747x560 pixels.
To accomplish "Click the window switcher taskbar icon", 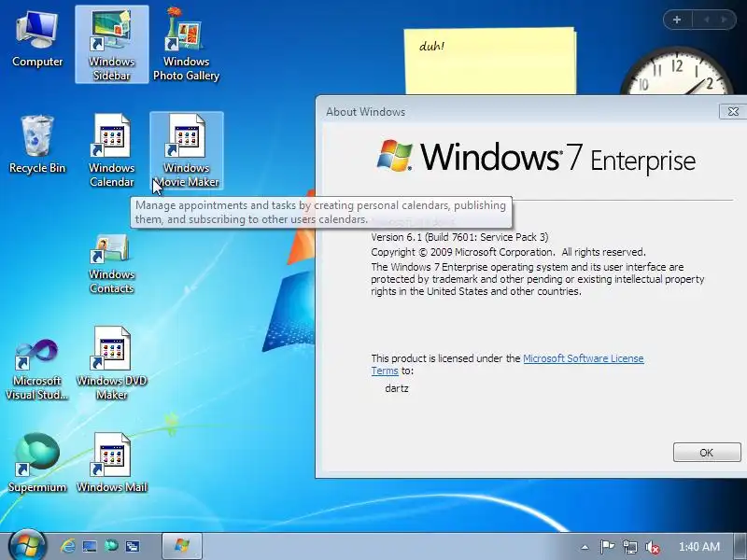I will (133, 546).
